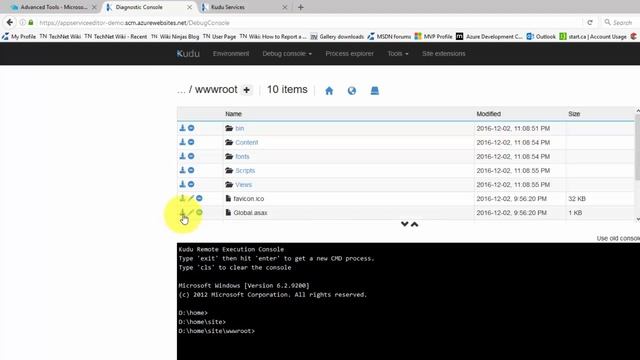Viewport: 640px width, 360px height.
Task: Reload the page
Action: pos(590,22)
